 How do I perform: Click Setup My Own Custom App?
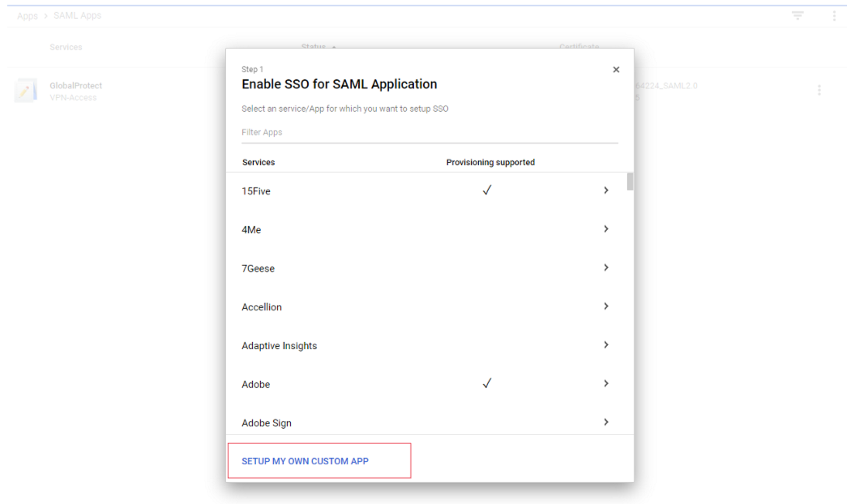click(305, 461)
